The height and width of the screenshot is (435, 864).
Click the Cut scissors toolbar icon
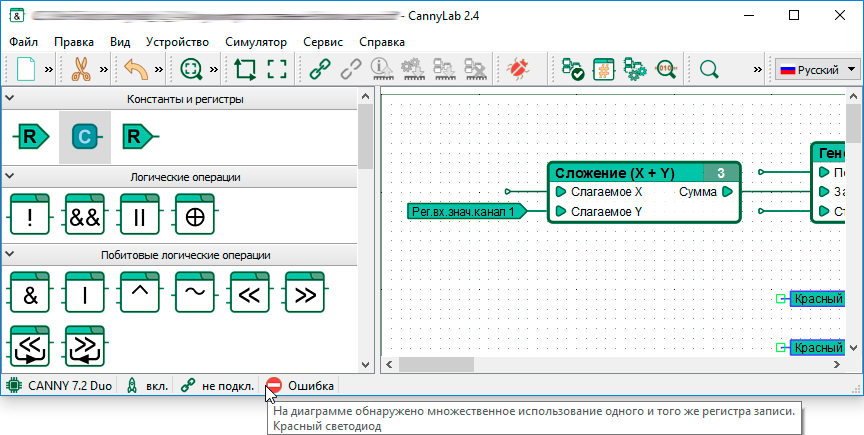click(x=82, y=69)
